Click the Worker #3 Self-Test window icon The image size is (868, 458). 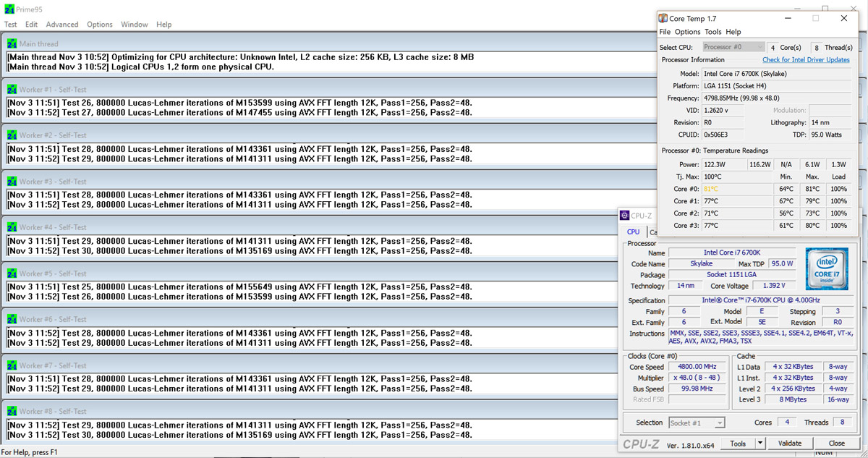tap(12, 182)
